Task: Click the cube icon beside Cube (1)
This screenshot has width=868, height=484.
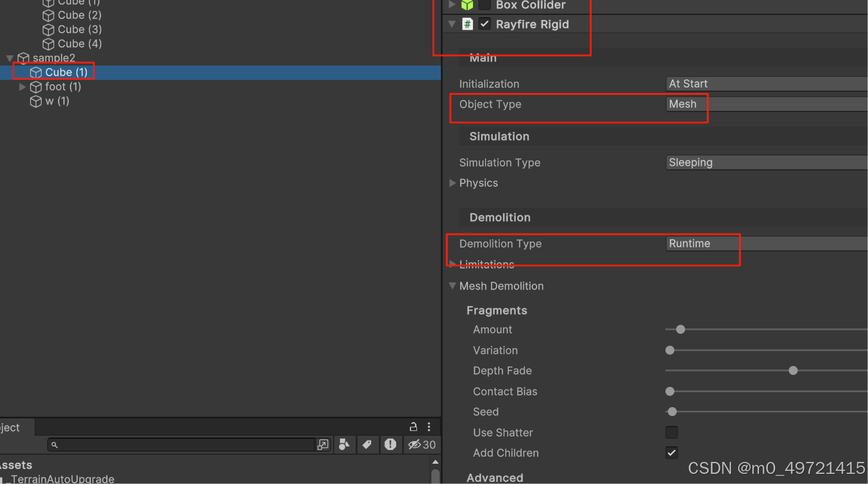Action: tap(36, 72)
